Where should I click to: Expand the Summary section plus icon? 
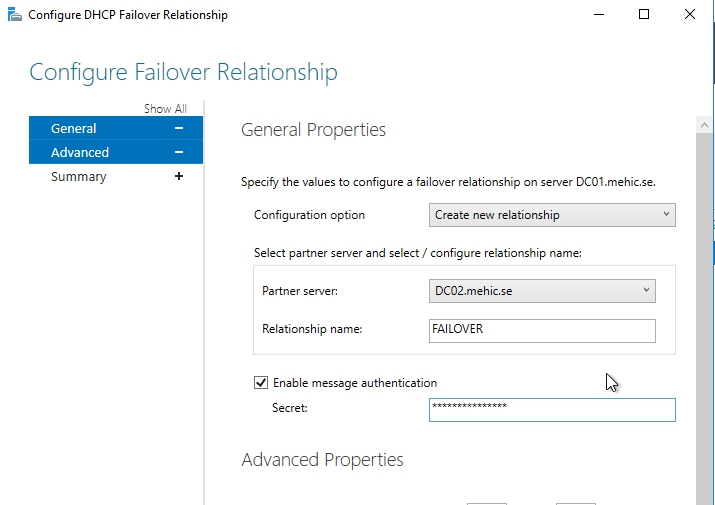pyautogui.click(x=179, y=177)
